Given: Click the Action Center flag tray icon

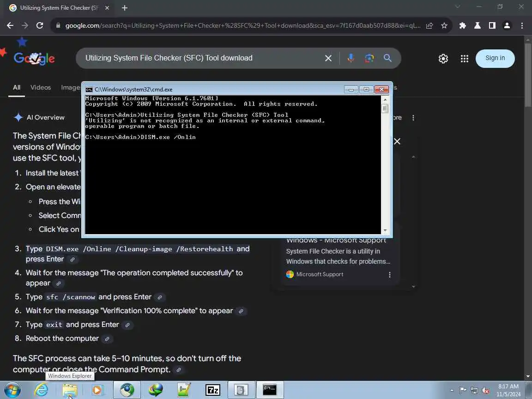Looking at the screenshot, I should coord(463,390).
